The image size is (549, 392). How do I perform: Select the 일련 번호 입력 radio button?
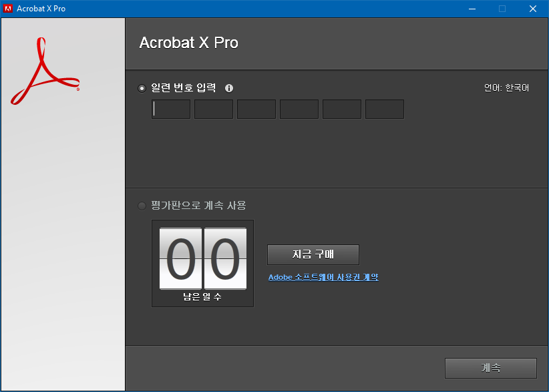point(142,88)
